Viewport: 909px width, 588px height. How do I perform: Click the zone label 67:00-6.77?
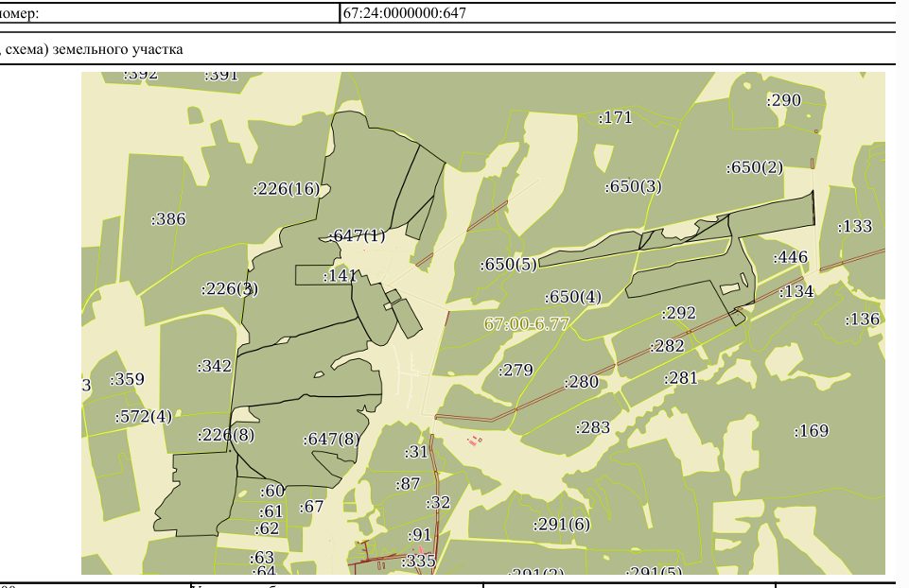point(526,324)
